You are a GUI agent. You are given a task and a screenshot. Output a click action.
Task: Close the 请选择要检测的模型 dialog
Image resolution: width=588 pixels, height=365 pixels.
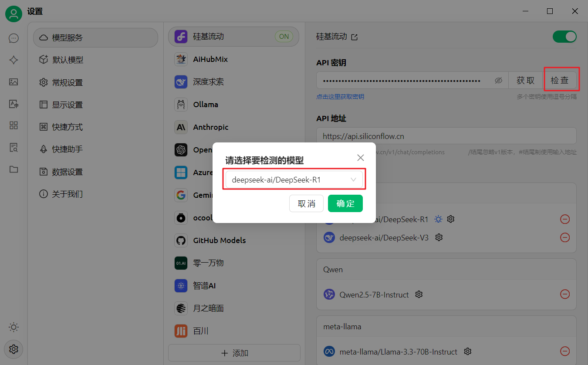(361, 158)
